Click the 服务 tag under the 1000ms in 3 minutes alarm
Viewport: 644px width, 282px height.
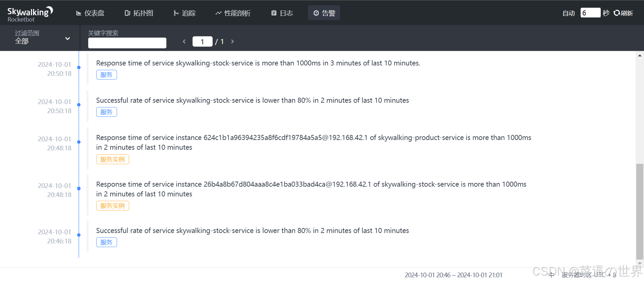pos(107,75)
